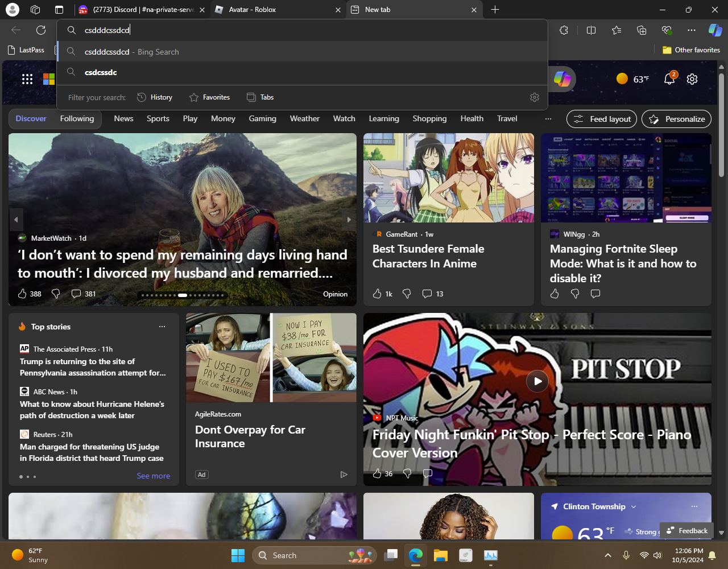The width and height of the screenshot is (728, 569).
Task: Open File Explorer from the taskbar
Action: (x=441, y=555)
